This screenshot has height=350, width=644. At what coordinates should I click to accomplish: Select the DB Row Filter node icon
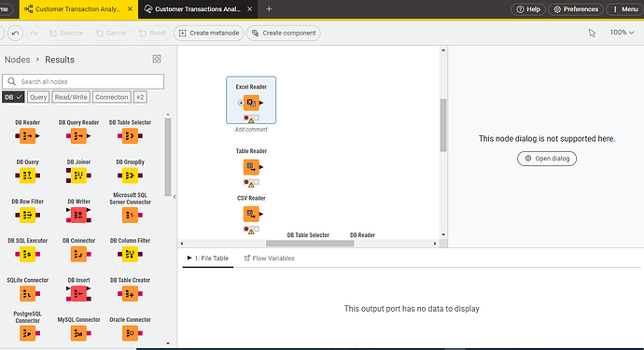pos(27,215)
